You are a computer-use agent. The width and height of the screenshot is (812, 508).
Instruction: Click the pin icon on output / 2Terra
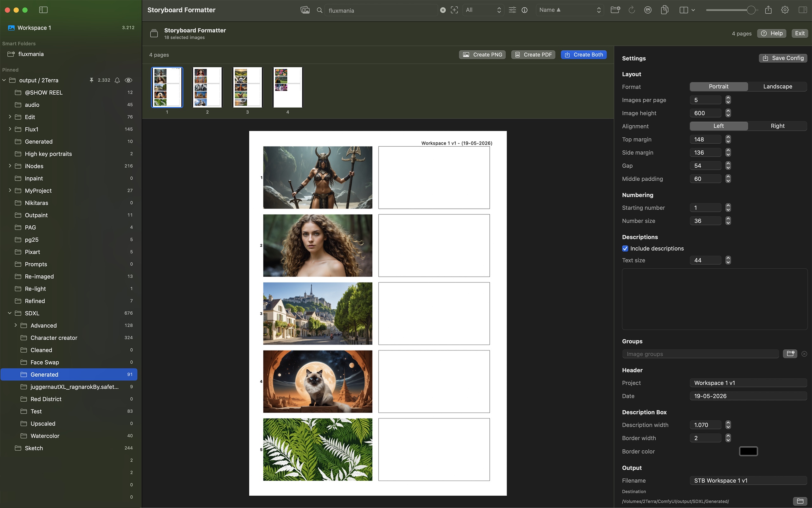[x=91, y=80]
